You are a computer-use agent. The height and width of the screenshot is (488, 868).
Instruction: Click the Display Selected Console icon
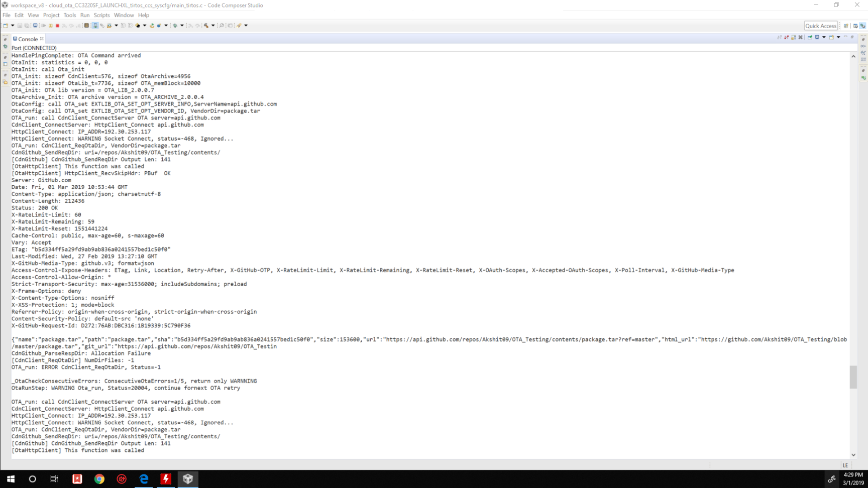point(817,37)
